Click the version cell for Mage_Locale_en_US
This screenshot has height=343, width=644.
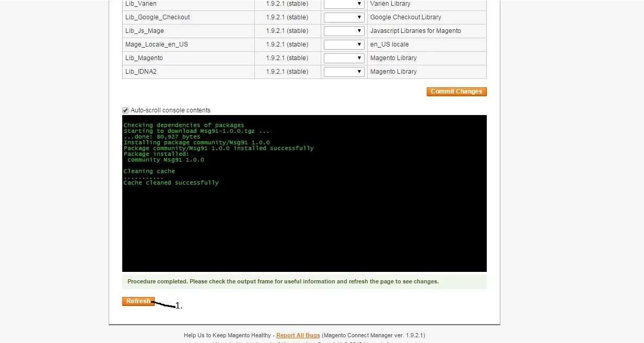click(x=287, y=44)
